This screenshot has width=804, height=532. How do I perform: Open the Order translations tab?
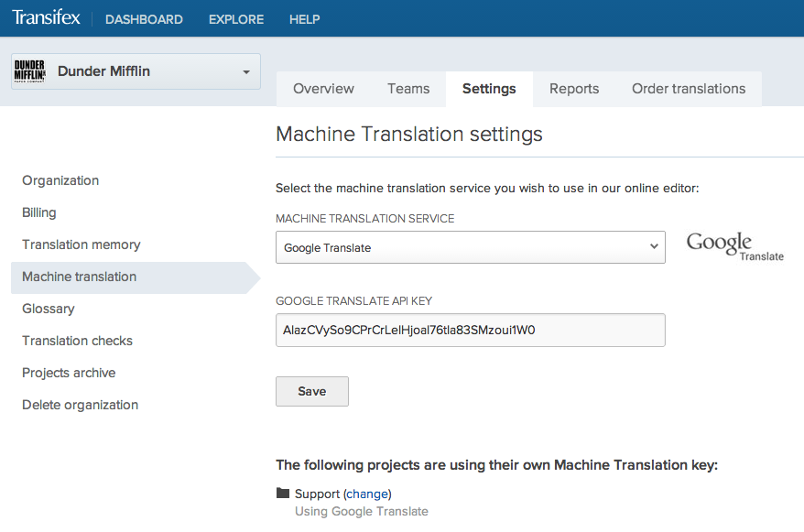(689, 89)
